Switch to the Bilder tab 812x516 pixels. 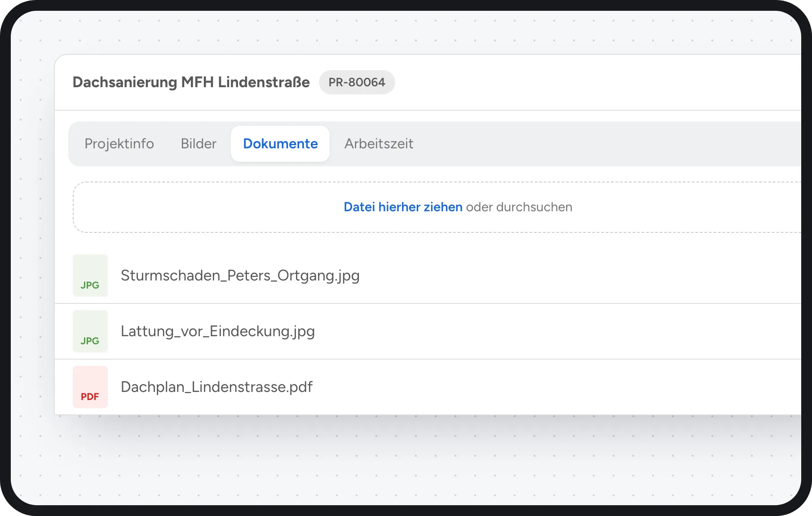pyautogui.click(x=199, y=144)
